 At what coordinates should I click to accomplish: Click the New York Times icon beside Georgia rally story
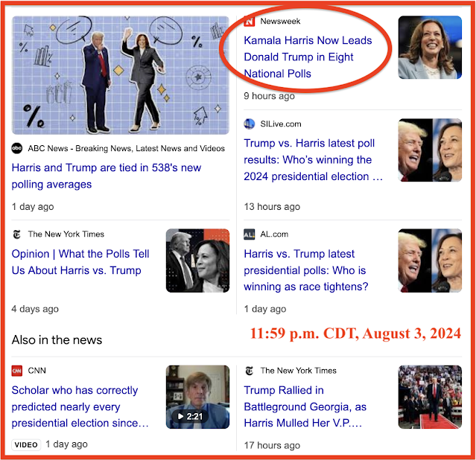pyautogui.click(x=250, y=371)
